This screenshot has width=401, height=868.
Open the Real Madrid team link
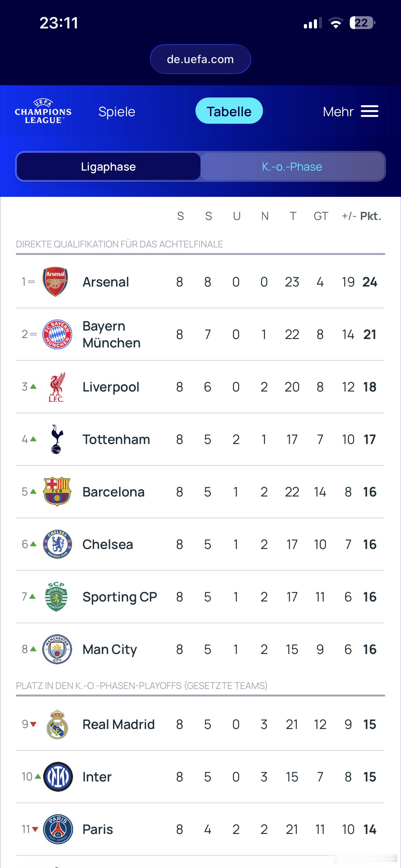(118, 724)
